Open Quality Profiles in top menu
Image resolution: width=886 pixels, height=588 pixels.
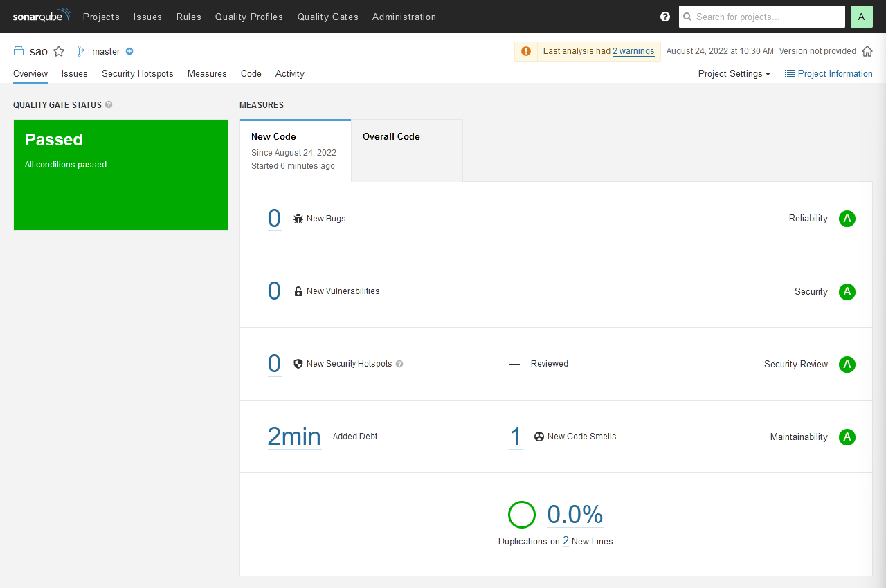(248, 17)
